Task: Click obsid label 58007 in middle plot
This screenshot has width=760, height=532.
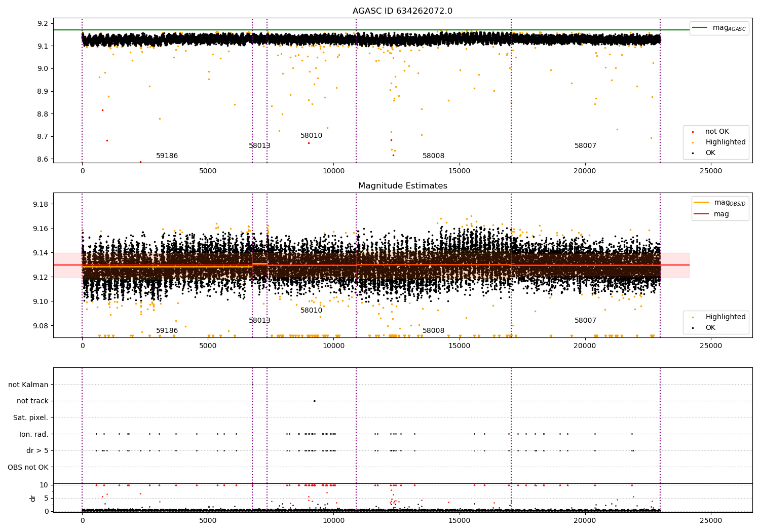Action: [x=585, y=321]
